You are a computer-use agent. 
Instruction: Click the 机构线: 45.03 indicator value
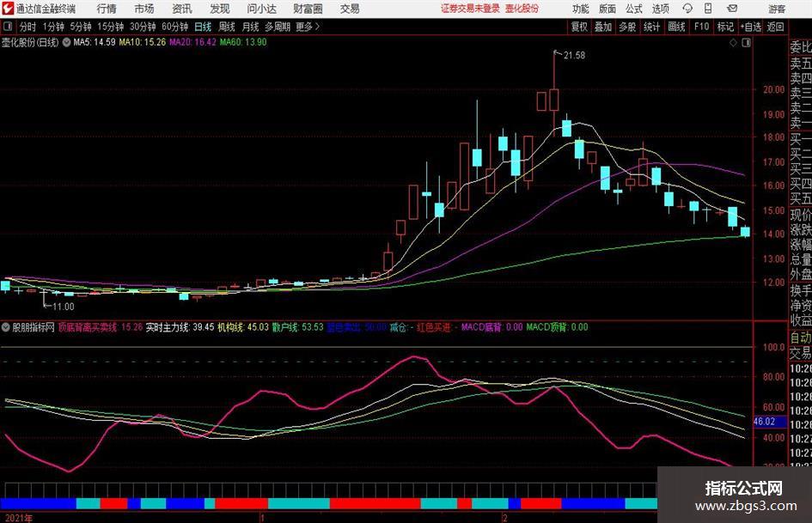click(243, 327)
